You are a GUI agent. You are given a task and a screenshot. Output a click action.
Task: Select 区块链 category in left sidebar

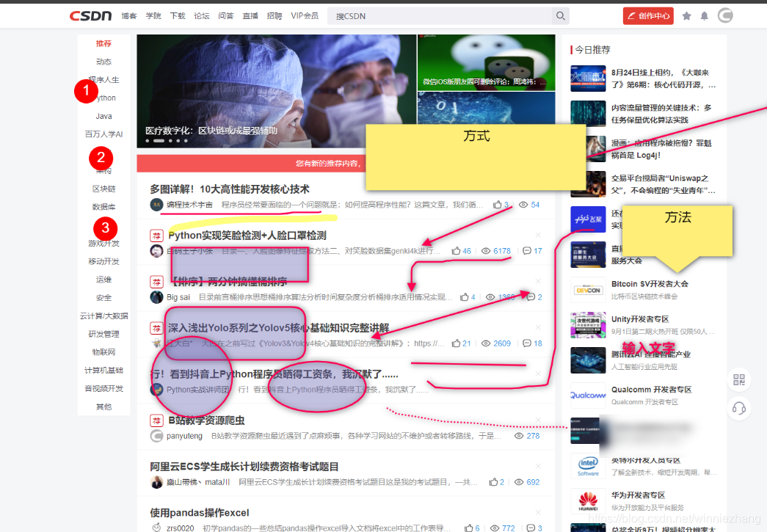coord(103,189)
